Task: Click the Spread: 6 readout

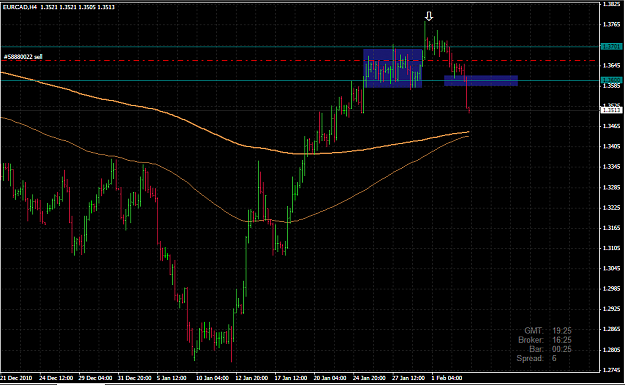Action: (536, 358)
